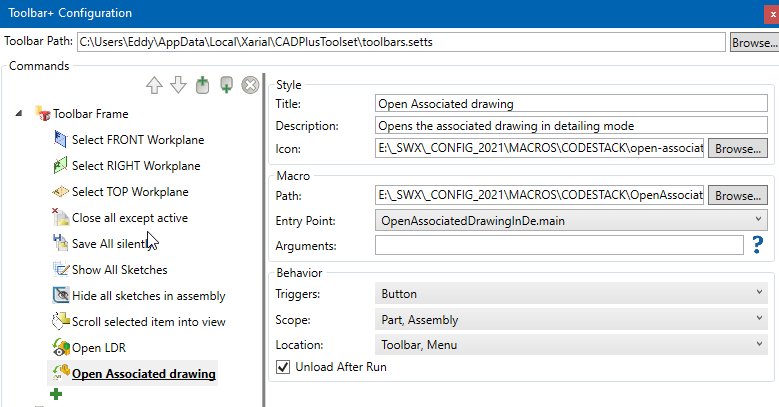779x407 pixels.
Task: Click the move command up arrow icon
Action: (x=154, y=85)
